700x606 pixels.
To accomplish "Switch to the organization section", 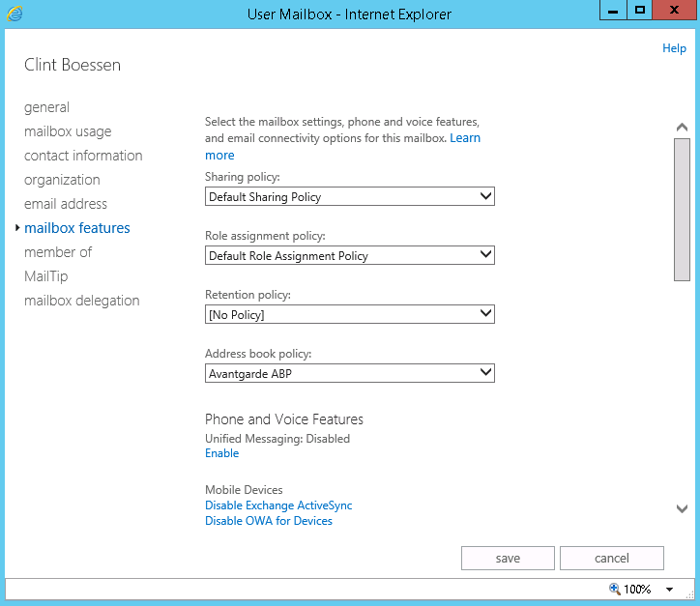I will tap(62, 180).
